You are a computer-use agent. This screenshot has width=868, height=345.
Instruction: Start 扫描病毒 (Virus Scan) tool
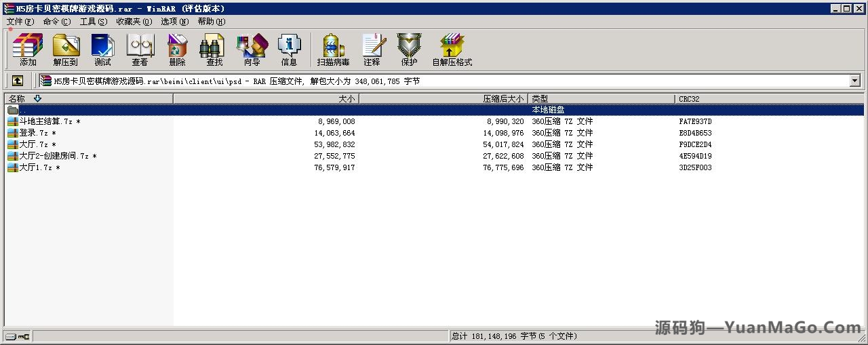pos(333,49)
